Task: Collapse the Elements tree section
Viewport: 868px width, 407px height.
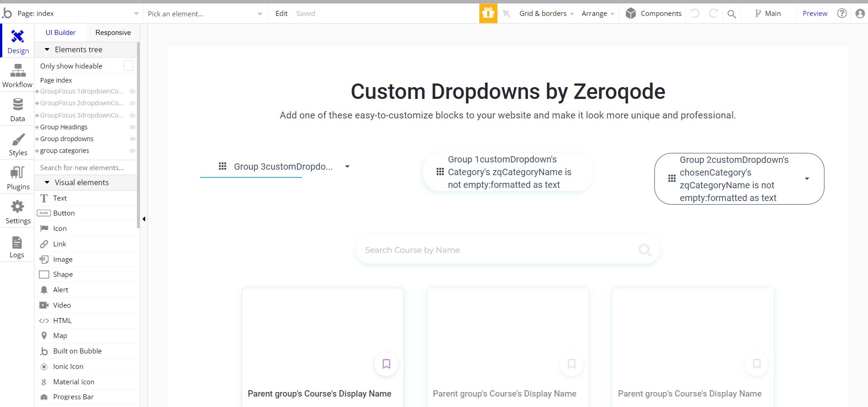Action: pos(47,49)
